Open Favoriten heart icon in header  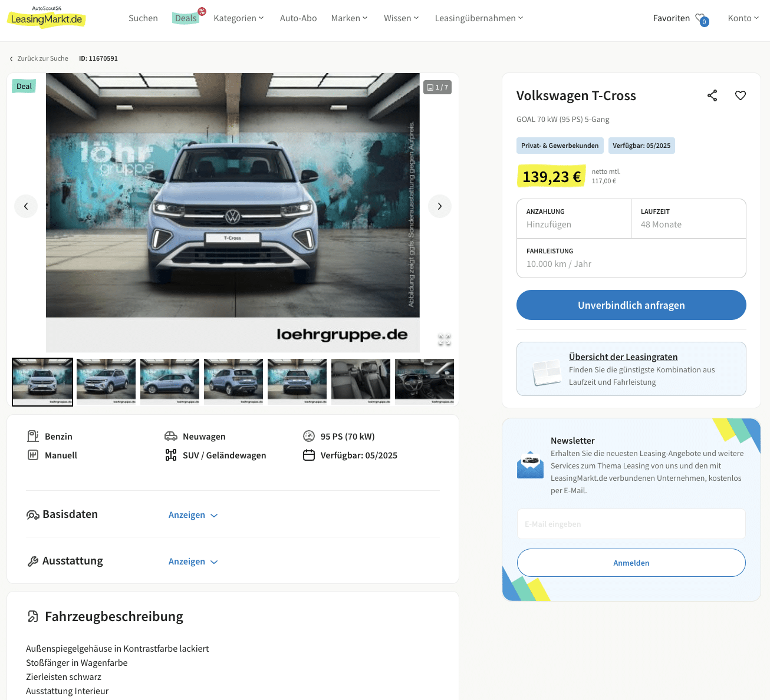pyautogui.click(x=702, y=19)
